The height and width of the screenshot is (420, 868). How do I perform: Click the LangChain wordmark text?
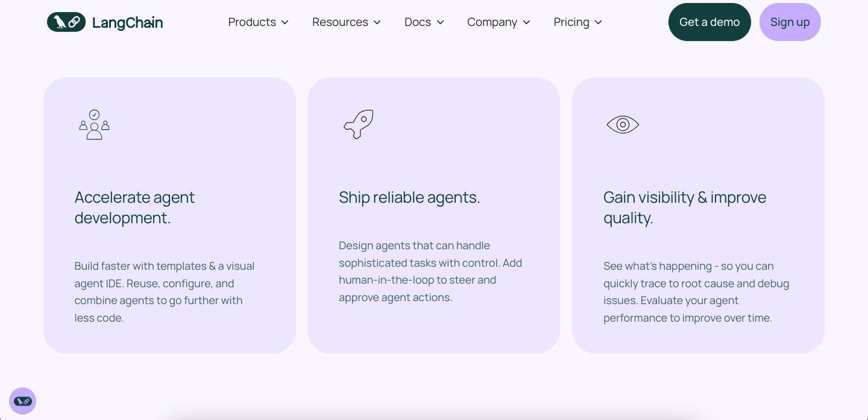(x=128, y=23)
